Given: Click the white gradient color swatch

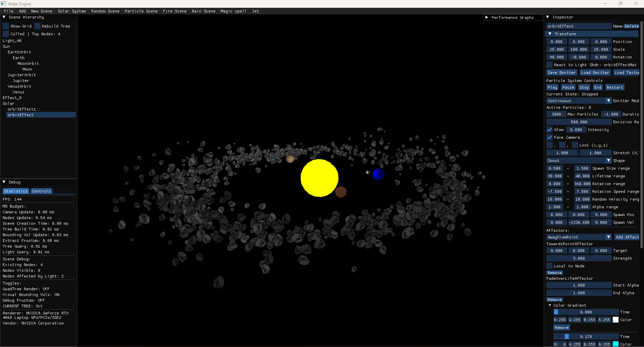Looking at the screenshot, I should (x=615, y=320).
